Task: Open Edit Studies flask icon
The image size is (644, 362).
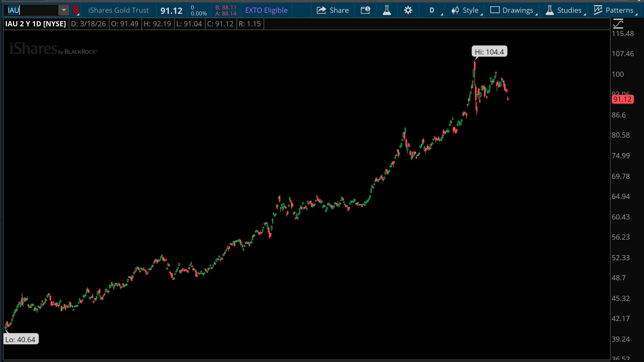Action: [x=387, y=10]
